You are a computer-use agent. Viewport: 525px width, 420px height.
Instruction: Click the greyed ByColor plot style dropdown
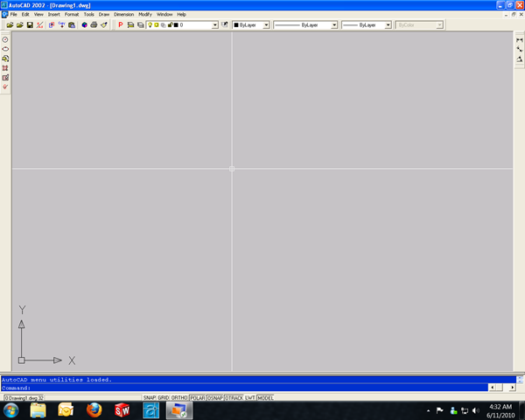click(419, 25)
